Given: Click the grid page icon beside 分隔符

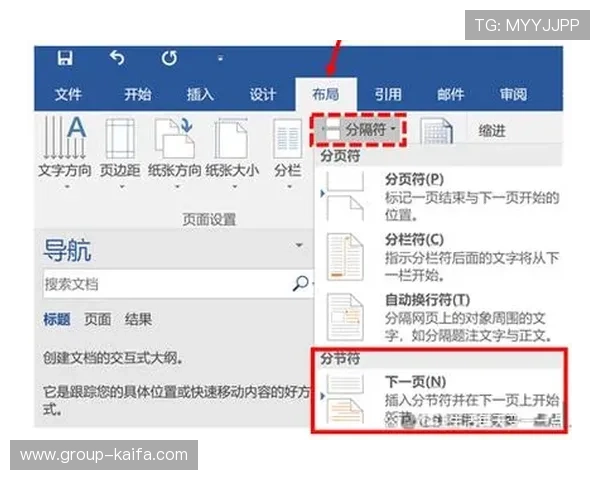Looking at the screenshot, I should (x=436, y=131).
